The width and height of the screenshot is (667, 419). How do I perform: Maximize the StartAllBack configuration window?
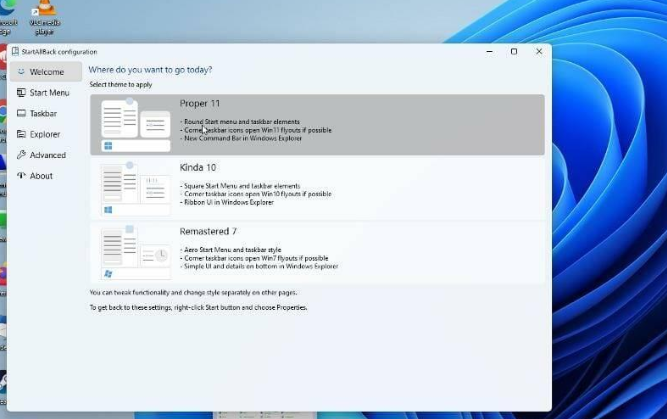514,51
